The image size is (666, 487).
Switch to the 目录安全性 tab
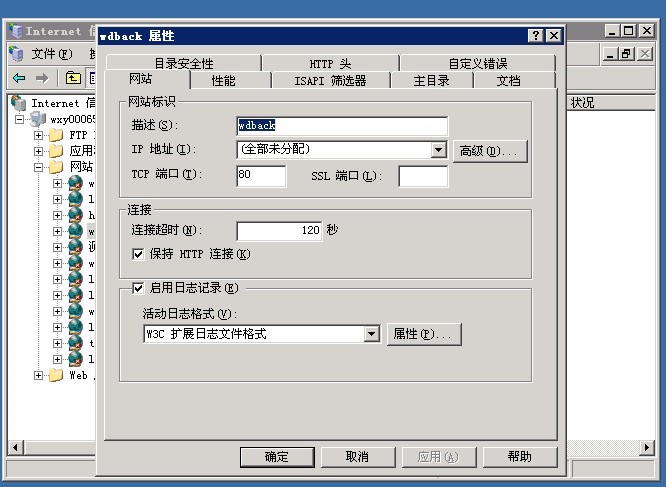click(x=183, y=63)
